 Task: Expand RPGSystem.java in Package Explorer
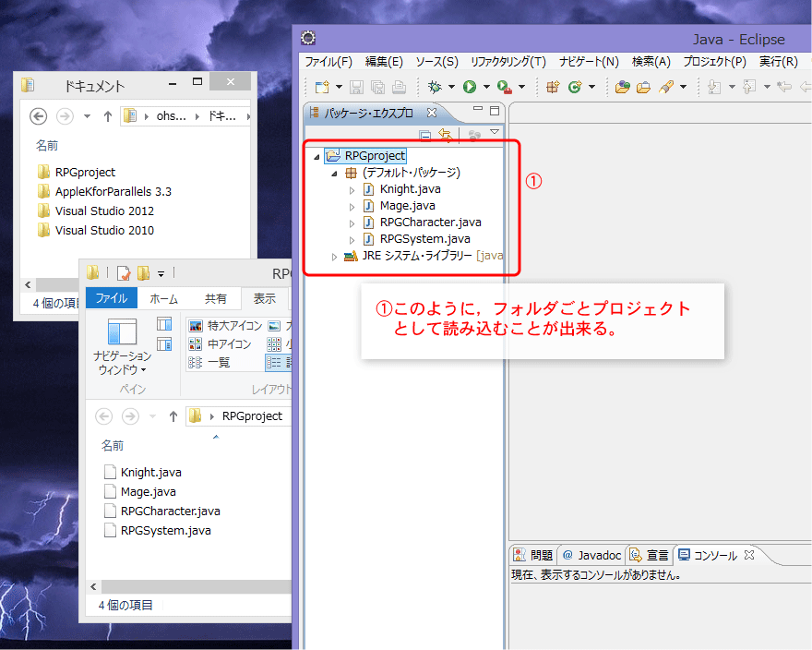(x=352, y=240)
